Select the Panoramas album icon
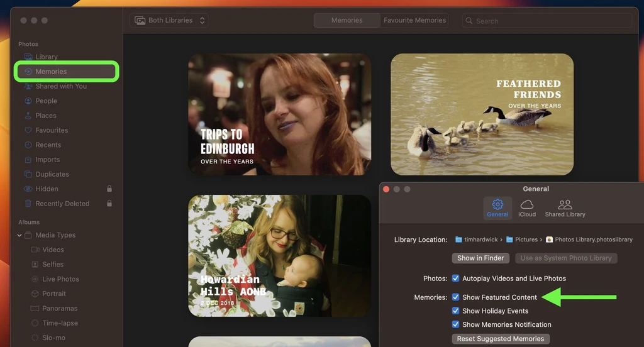 coord(35,309)
